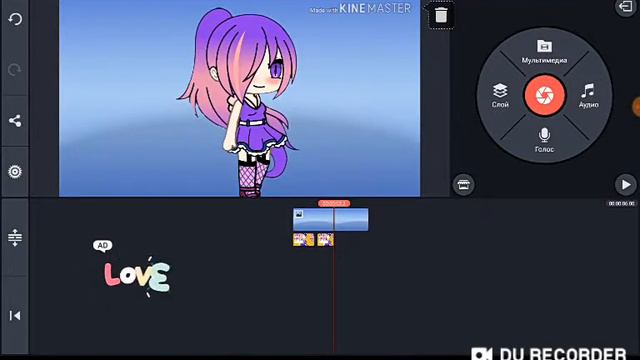The image size is (640, 360).
Task: Open the Слой layer menu
Action: [500, 96]
